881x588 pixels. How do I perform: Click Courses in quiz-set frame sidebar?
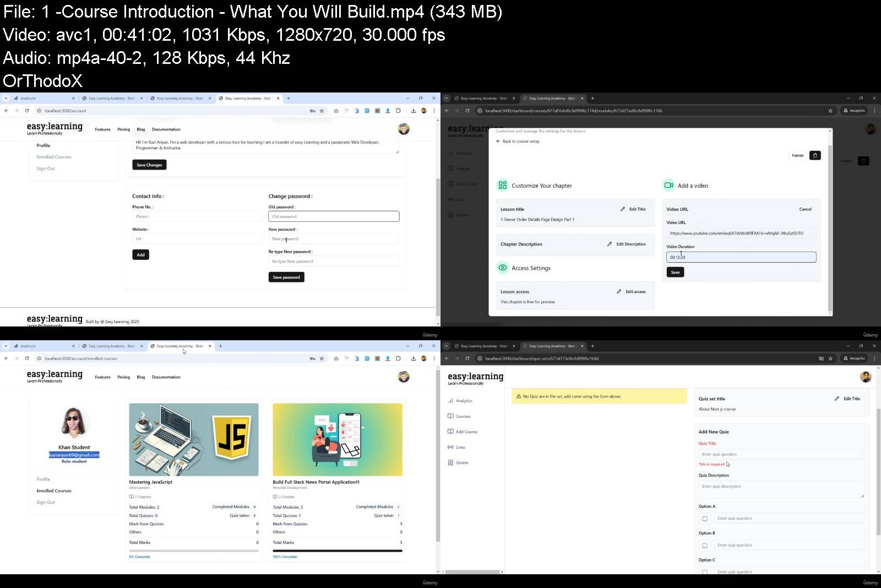click(x=459, y=416)
